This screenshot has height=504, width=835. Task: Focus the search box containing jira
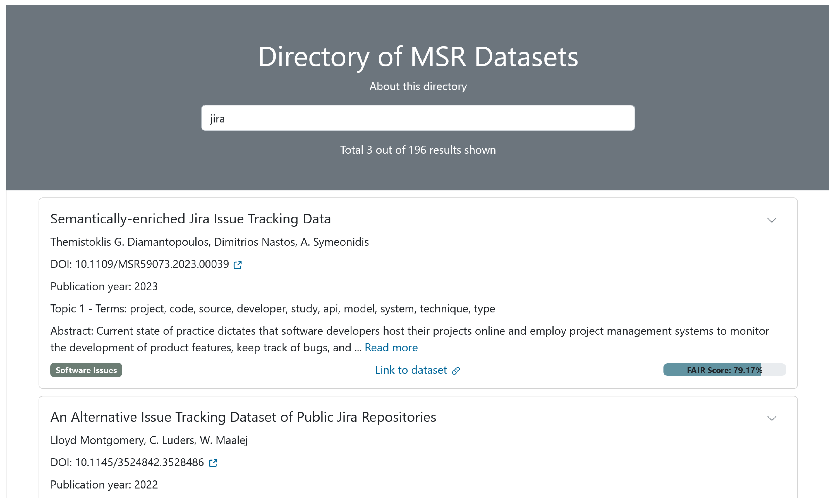(x=418, y=118)
